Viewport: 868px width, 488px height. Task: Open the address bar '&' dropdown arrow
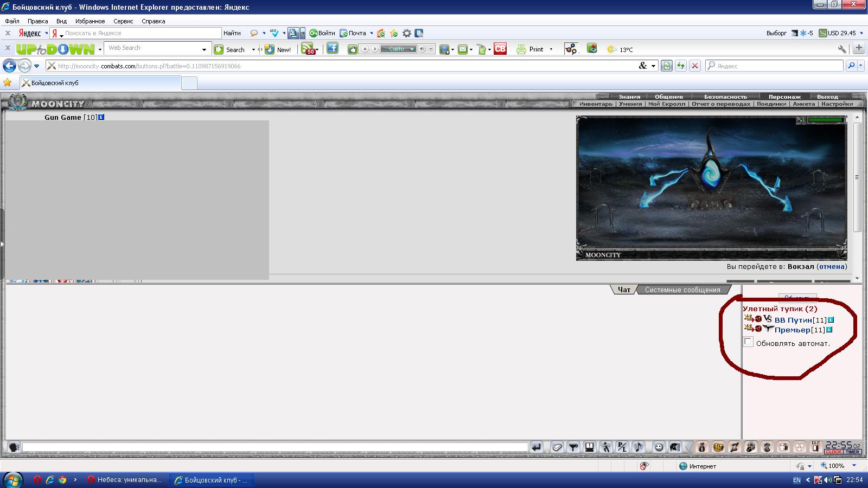pos(653,66)
